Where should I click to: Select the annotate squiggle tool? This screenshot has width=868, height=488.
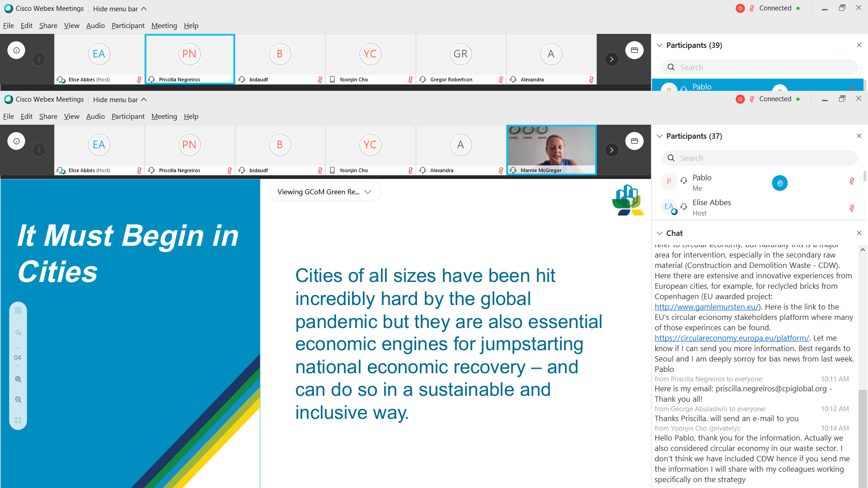18,333
